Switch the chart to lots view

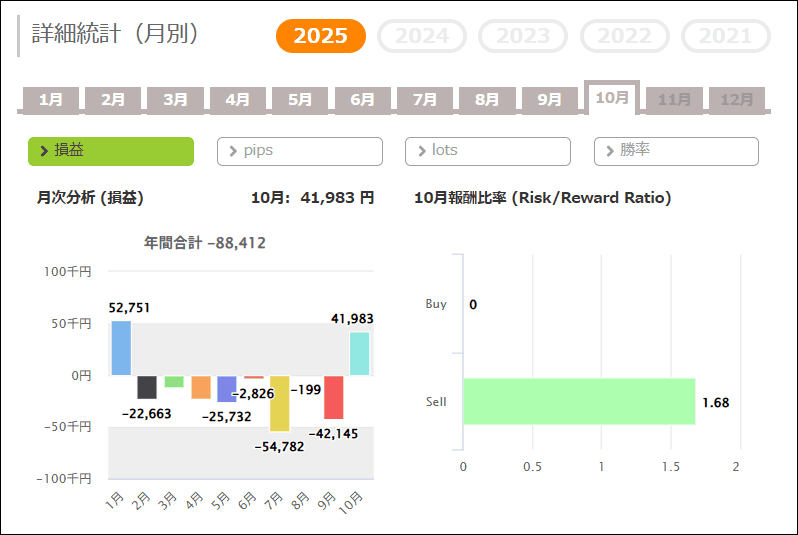point(487,151)
